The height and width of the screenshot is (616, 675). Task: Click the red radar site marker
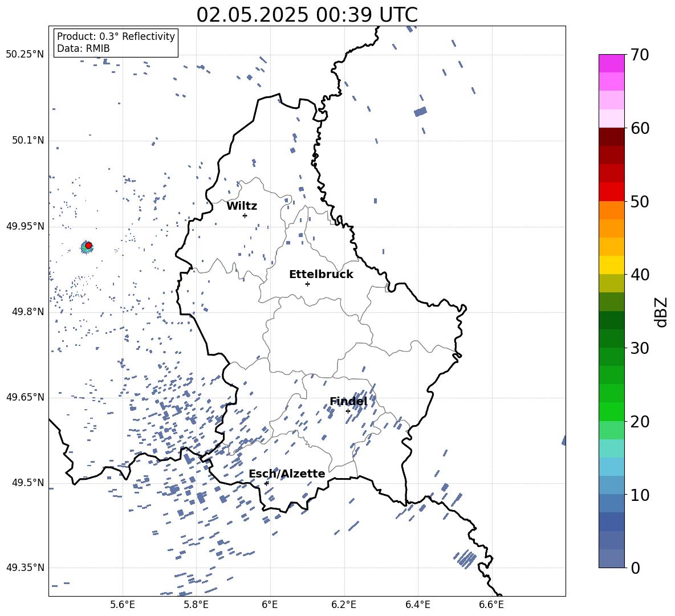[x=88, y=245]
